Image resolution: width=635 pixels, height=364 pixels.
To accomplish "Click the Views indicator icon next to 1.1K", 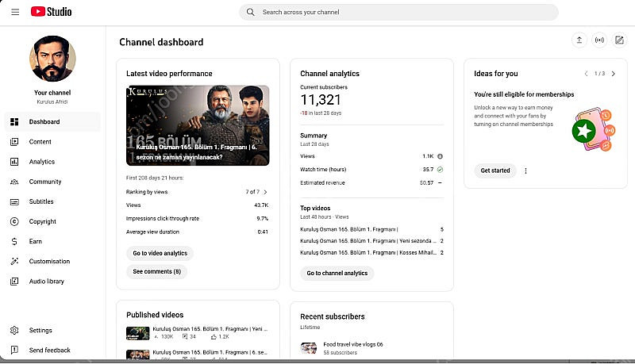I will pos(441,156).
